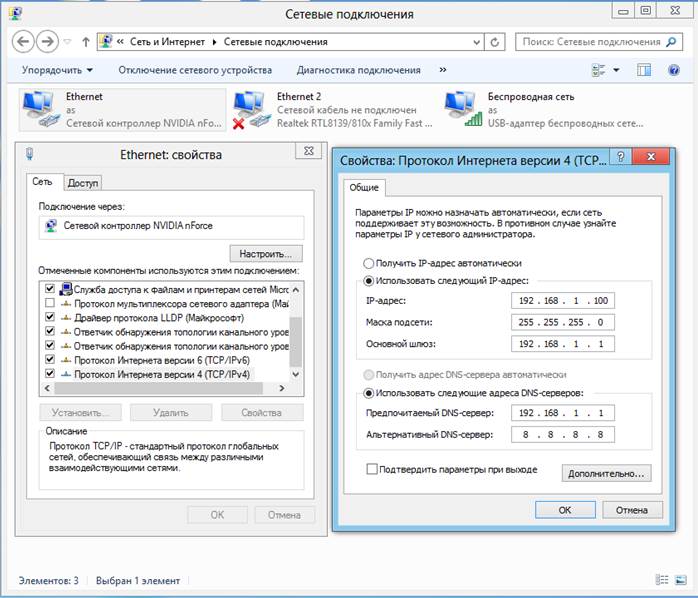Select the Ethernet adapter icon
Image resolution: width=698 pixels, height=598 pixels.
pos(41,109)
